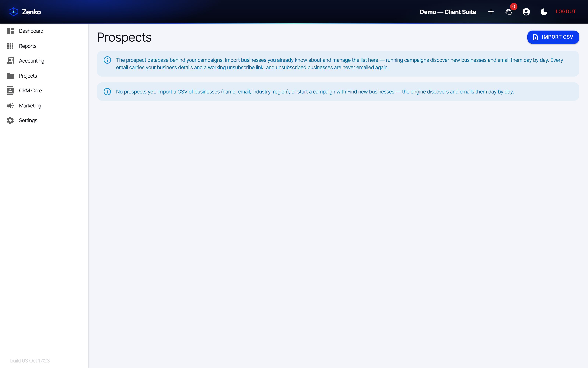The width and height of the screenshot is (588, 368).
Task: Open the Settings menu item
Action: tap(44, 121)
